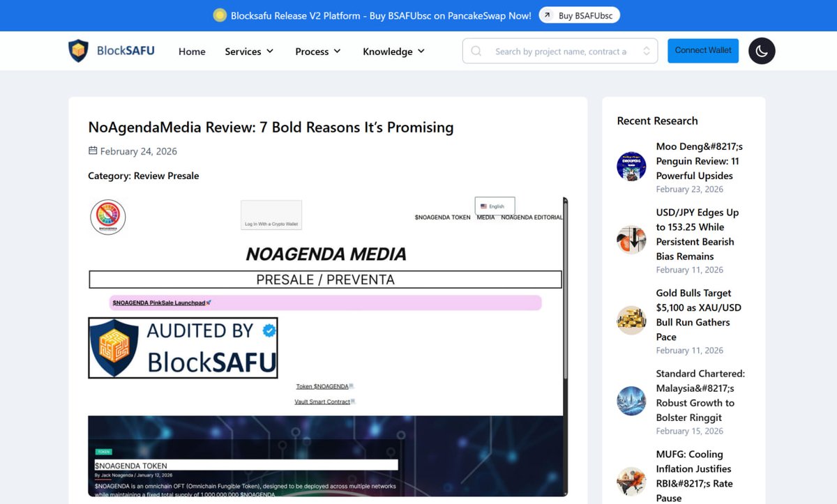837x504 pixels.
Task: Click the Connect Wallet button
Action: point(702,50)
